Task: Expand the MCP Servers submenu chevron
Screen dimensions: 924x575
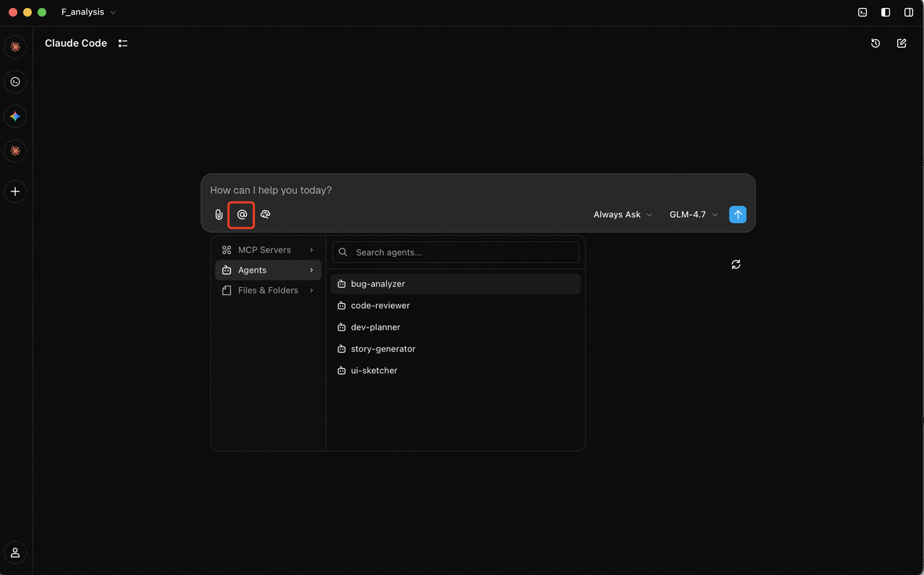Action: click(x=312, y=250)
